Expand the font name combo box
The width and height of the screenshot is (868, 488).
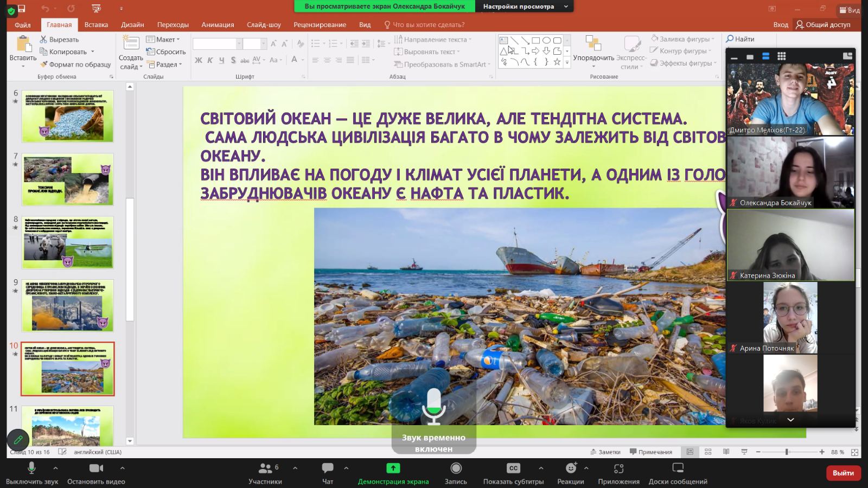[239, 44]
